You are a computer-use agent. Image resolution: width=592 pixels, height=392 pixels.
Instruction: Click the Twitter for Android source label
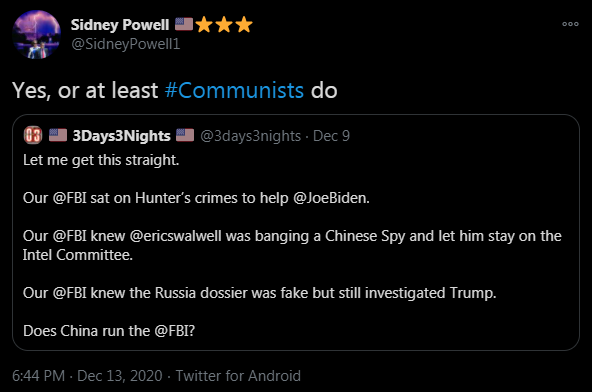[x=238, y=376]
